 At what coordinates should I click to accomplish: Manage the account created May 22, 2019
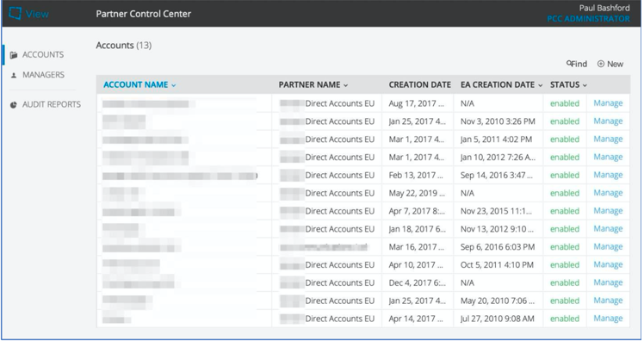coord(608,193)
